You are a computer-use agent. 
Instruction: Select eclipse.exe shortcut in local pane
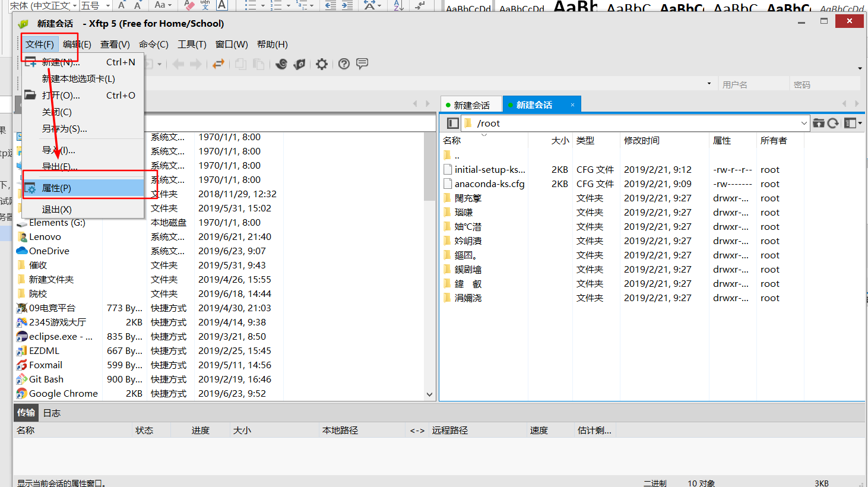click(x=61, y=336)
